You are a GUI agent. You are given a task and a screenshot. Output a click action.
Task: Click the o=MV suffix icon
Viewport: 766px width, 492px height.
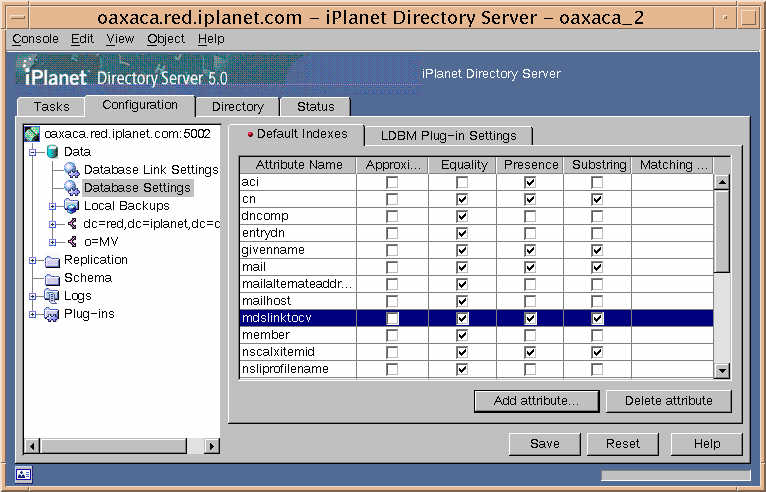72,241
